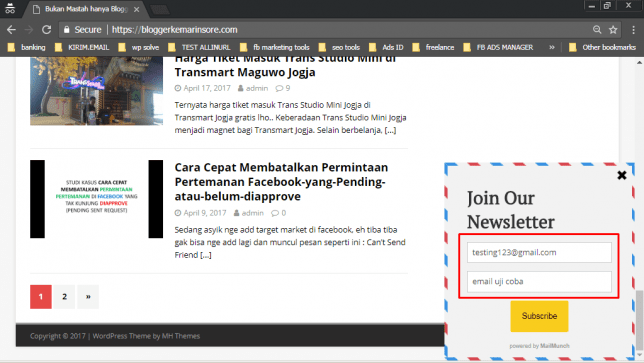Open the freelance bookmarks folder

pyautogui.click(x=434, y=47)
